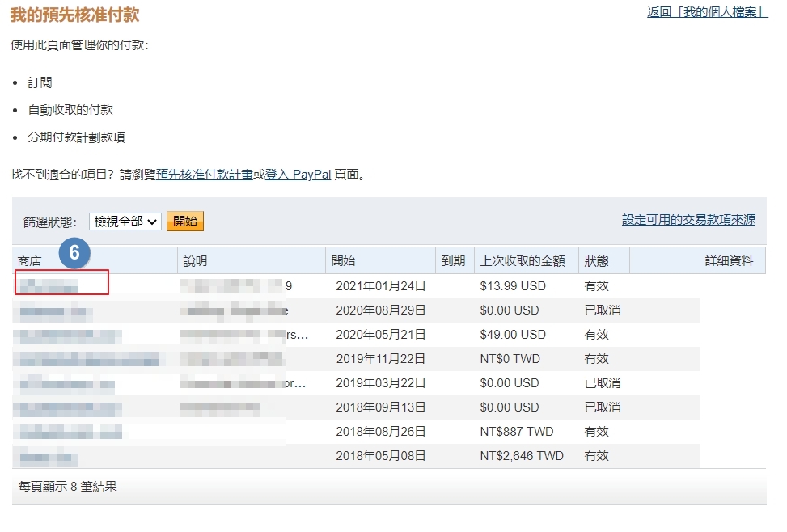Select the date 2019年03月22日
The height and width of the screenshot is (532, 787).
click(380, 383)
